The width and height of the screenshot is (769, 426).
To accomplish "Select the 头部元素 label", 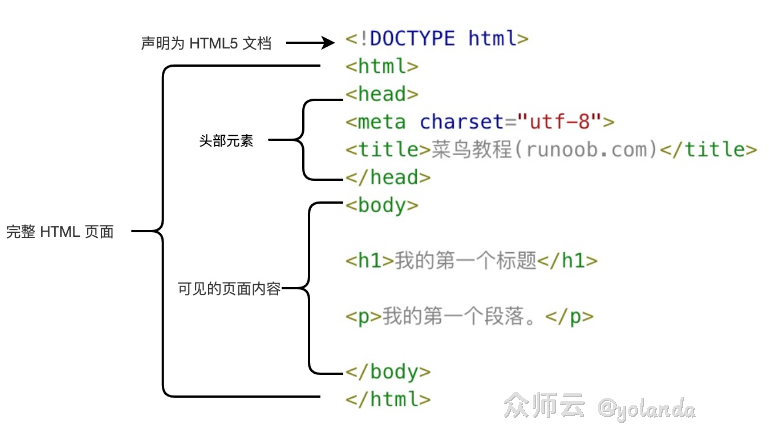I will pos(226,141).
